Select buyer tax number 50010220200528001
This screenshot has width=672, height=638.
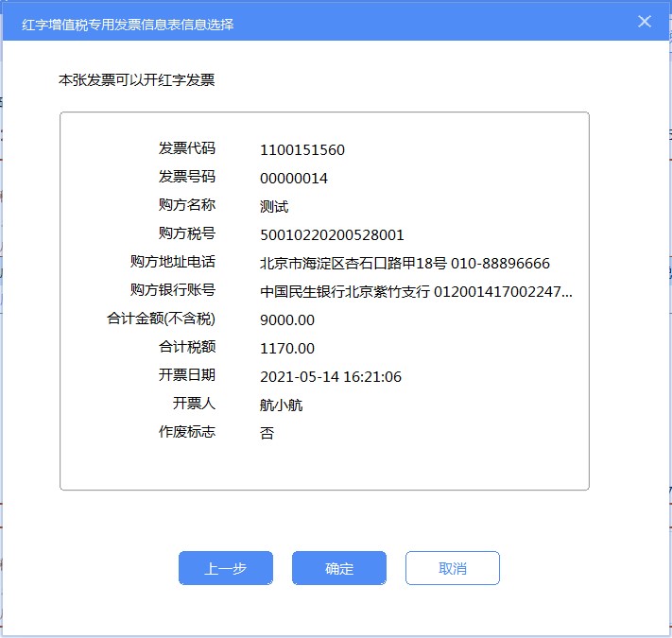click(332, 234)
